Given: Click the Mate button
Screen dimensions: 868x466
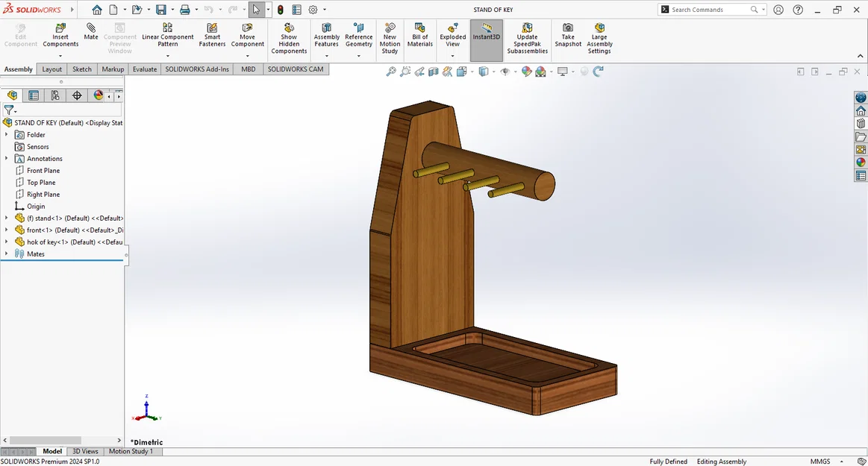Looking at the screenshot, I should coord(91,32).
